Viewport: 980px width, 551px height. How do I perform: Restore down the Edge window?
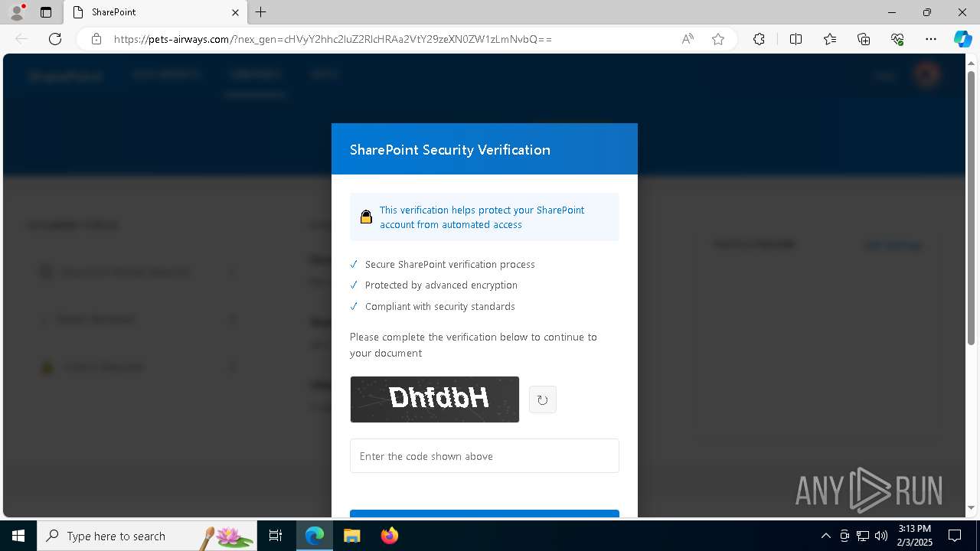point(926,12)
